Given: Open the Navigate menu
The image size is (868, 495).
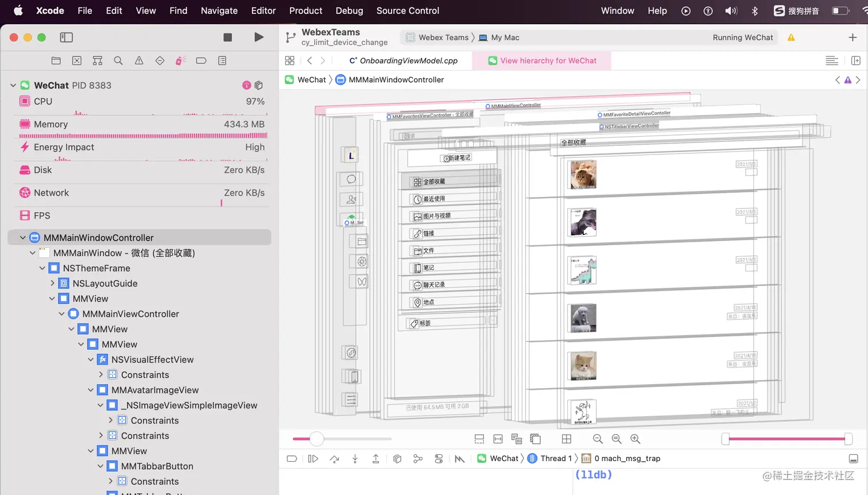Looking at the screenshot, I should pyautogui.click(x=219, y=10).
